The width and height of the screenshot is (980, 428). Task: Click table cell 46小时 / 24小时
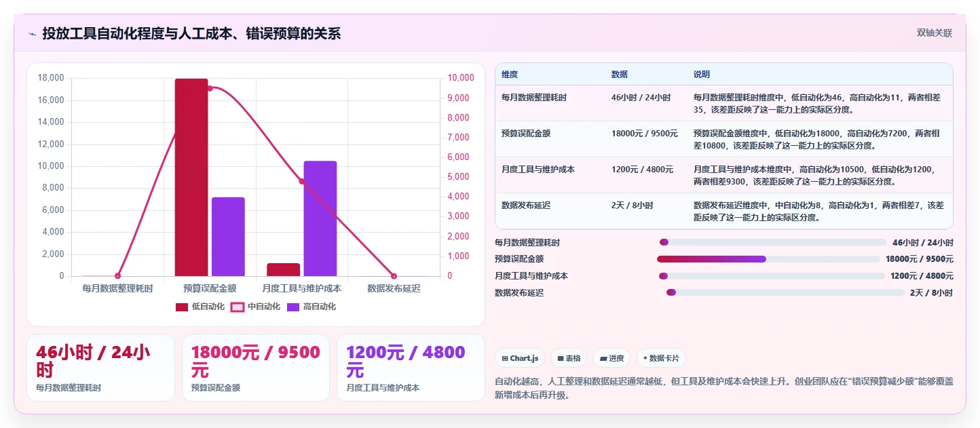pyautogui.click(x=641, y=98)
